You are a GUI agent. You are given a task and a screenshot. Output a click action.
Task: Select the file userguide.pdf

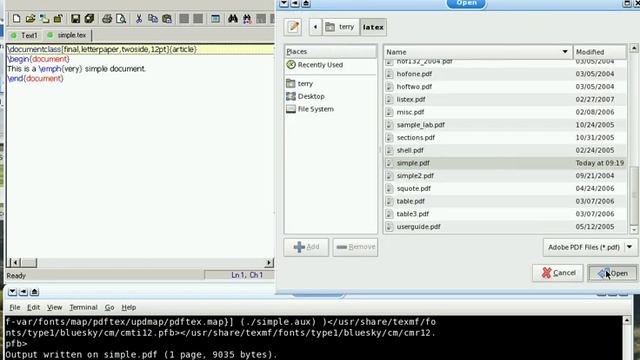click(x=505, y=227)
